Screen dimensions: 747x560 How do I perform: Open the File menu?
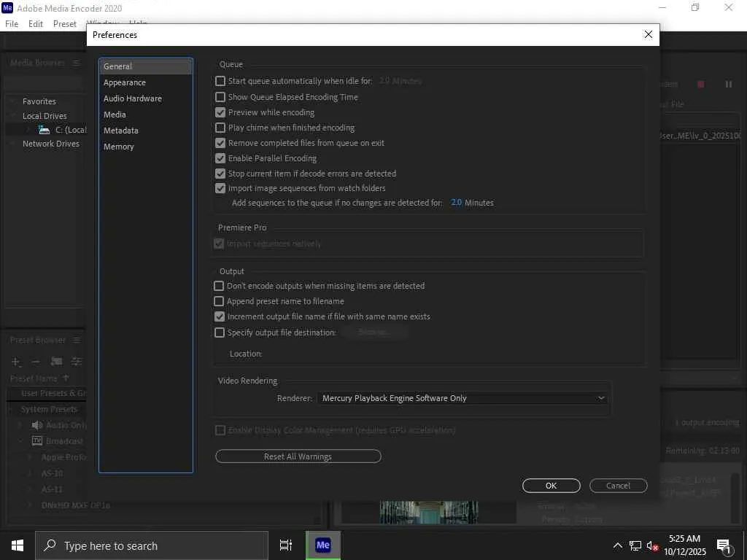tap(12, 24)
